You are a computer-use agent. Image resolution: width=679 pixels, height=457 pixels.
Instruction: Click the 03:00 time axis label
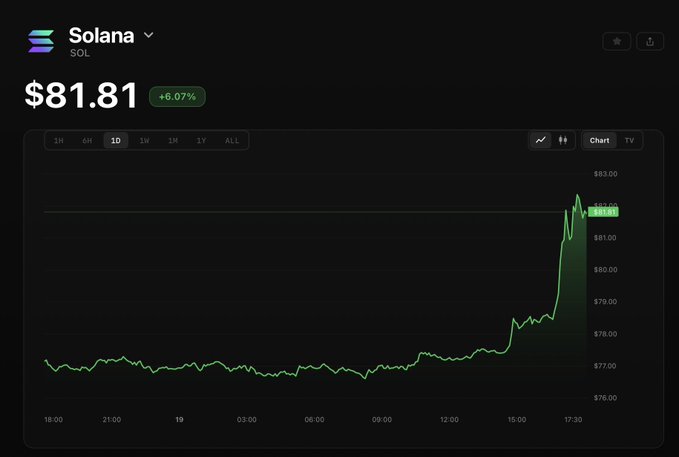coord(247,420)
